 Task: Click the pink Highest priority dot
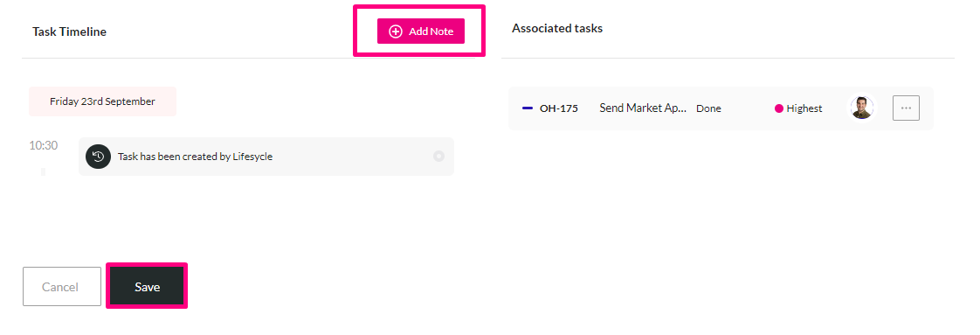click(x=779, y=108)
